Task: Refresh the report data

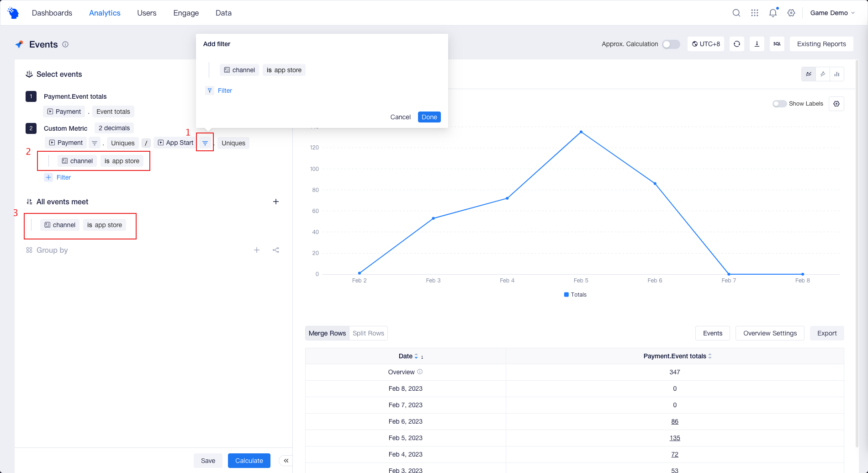Action: (736, 44)
